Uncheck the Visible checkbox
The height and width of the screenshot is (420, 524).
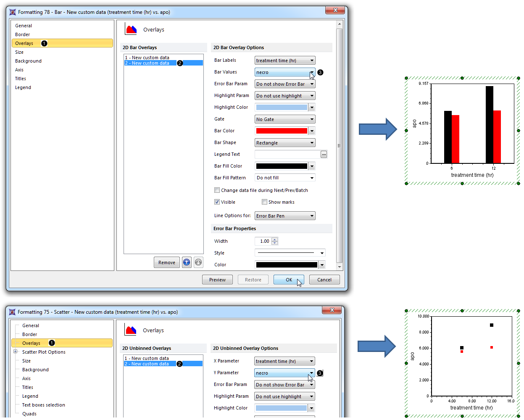click(x=217, y=202)
